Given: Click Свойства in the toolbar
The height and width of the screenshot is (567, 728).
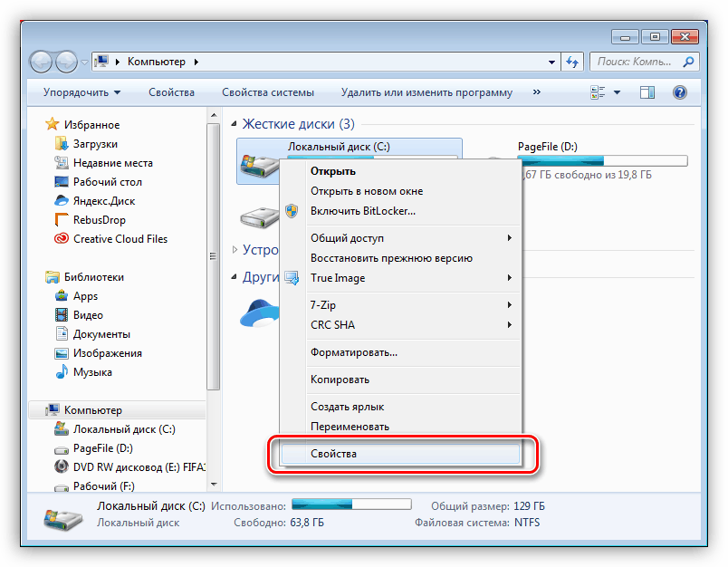Looking at the screenshot, I should [x=171, y=92].
